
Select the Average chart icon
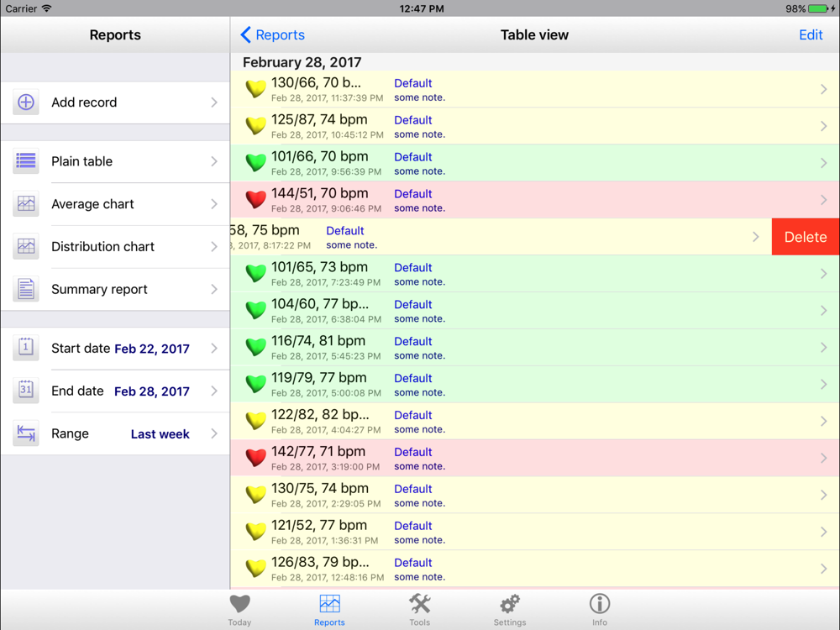26,204
